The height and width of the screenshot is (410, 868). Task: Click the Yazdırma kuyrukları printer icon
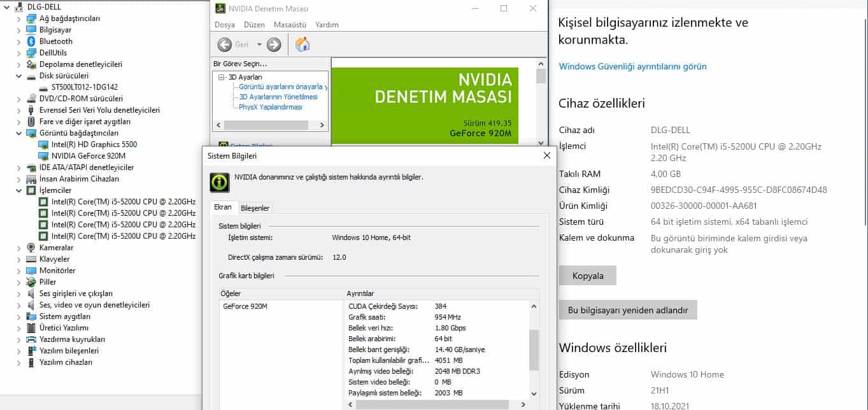point(31,339)
